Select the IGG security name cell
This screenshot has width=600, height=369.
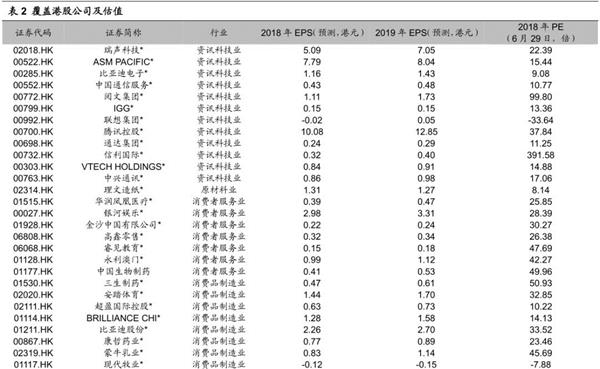[x=123, y=108]
